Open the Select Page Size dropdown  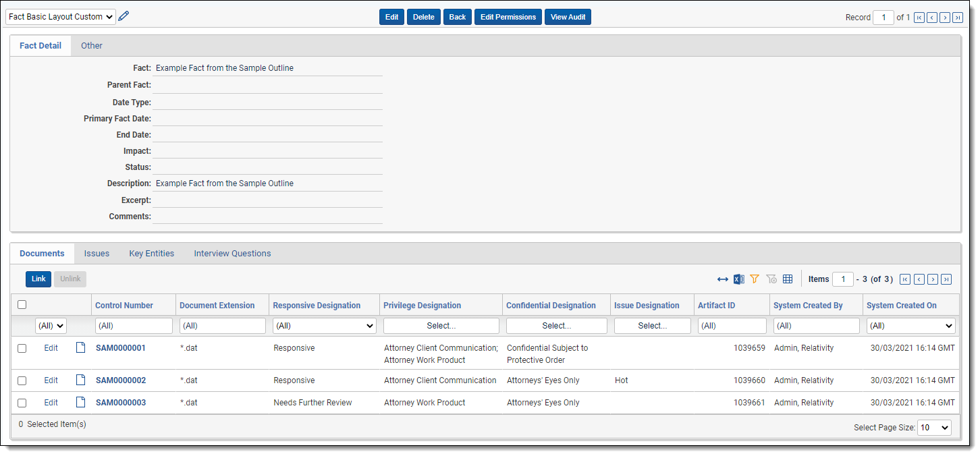coord(935,428)
